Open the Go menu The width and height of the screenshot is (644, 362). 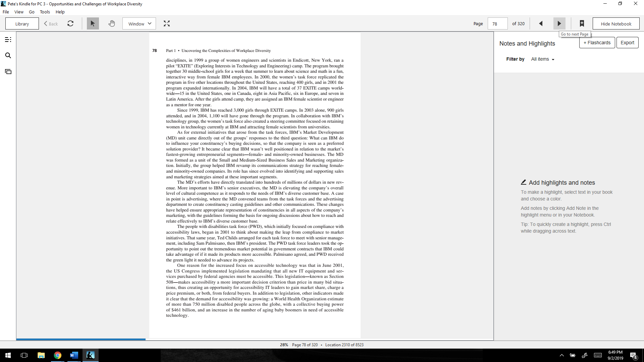pos(32,12)
